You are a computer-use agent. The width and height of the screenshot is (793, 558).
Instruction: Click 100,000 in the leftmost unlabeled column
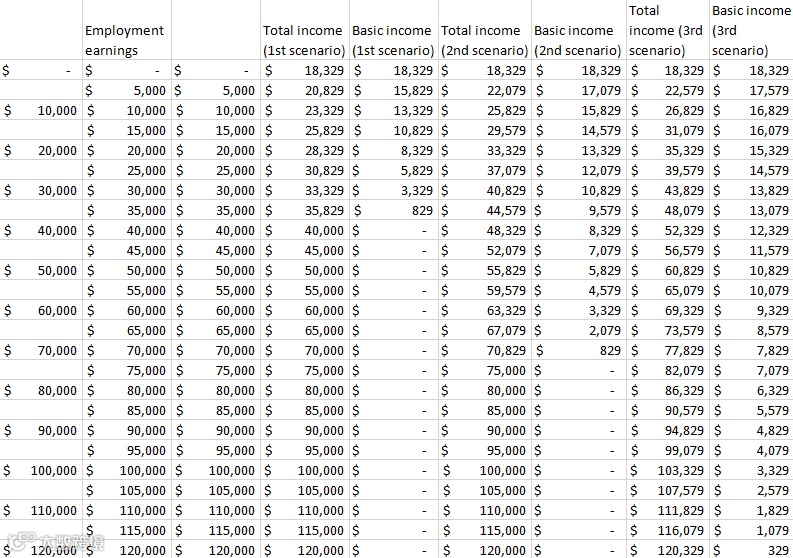point(54,470)
